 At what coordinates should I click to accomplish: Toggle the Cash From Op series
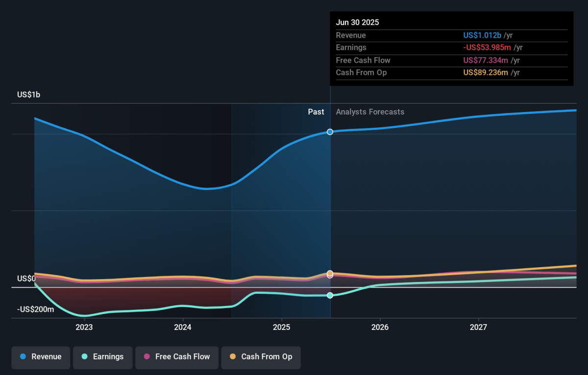pyautogui.click(x=261, y=357)
